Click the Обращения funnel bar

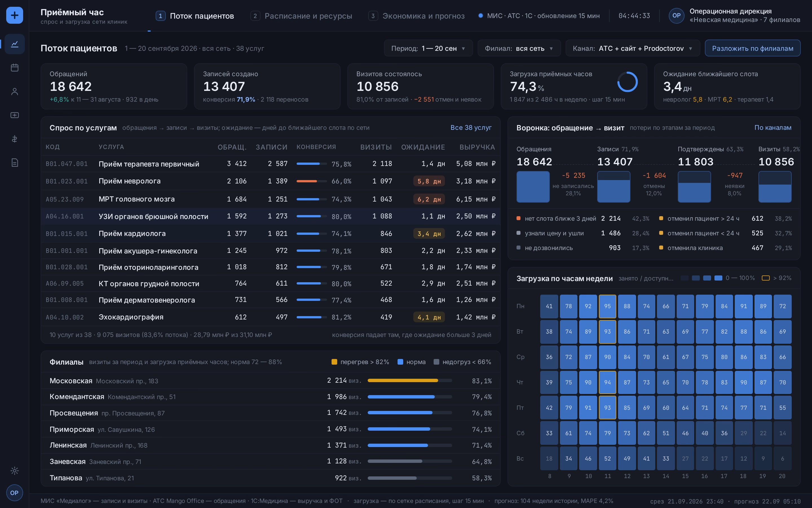(x=533, y=187)
